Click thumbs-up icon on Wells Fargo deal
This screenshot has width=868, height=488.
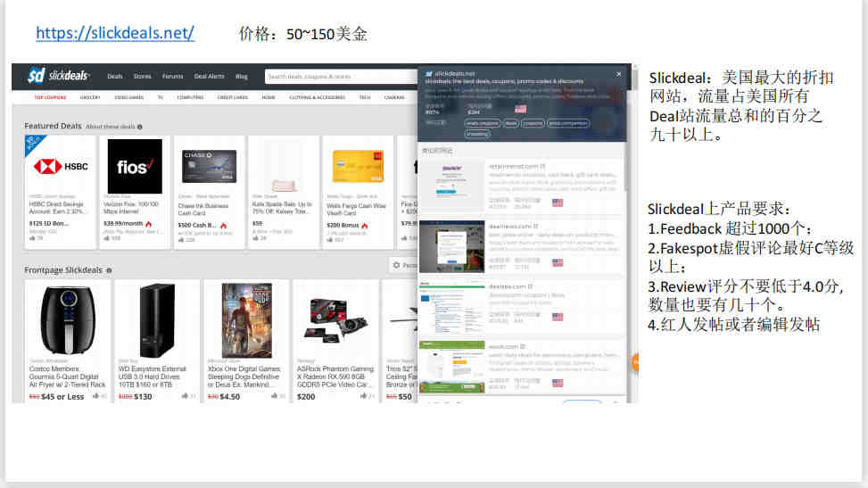pos(330,240)
